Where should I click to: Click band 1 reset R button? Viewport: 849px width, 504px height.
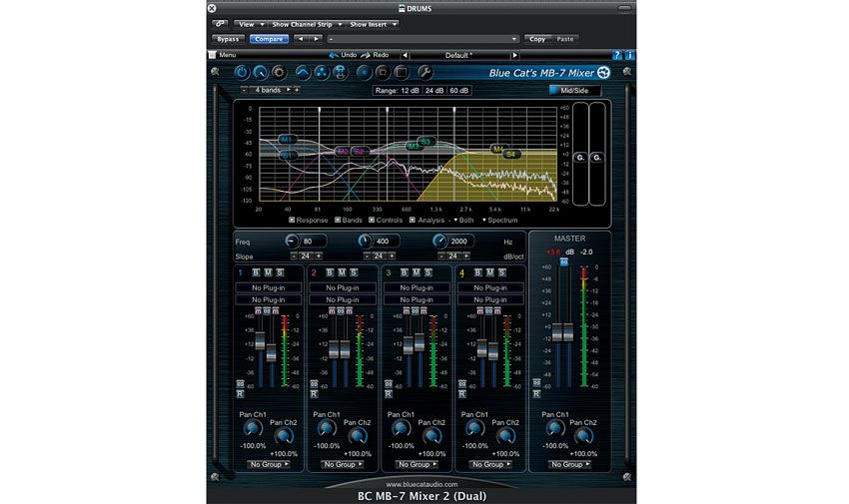(240, 394)
